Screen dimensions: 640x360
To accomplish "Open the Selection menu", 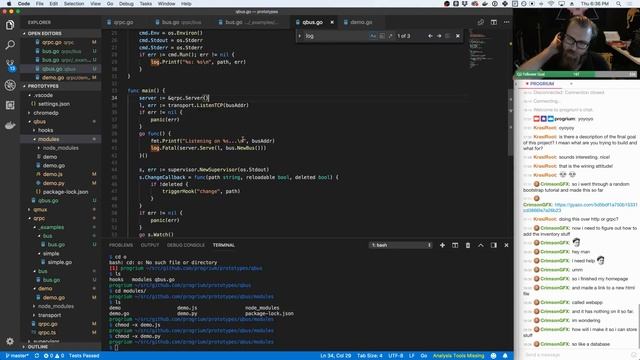I will pos(74,4).
